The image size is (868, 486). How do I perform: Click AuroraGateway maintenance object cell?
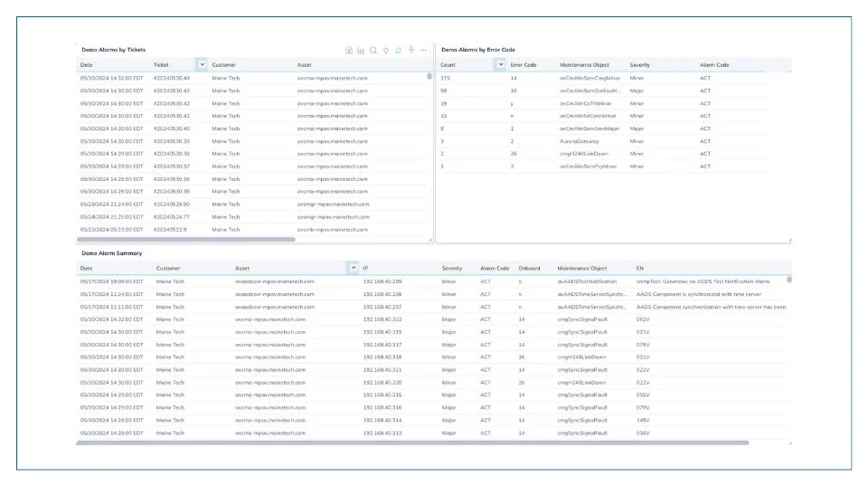(579, 141)
